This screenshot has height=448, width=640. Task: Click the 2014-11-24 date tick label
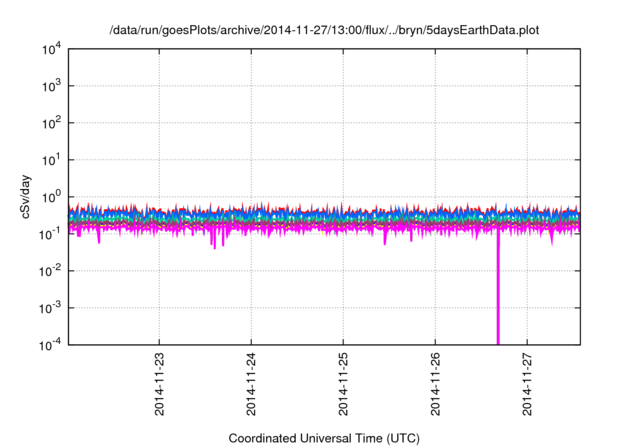pos(251,384)
